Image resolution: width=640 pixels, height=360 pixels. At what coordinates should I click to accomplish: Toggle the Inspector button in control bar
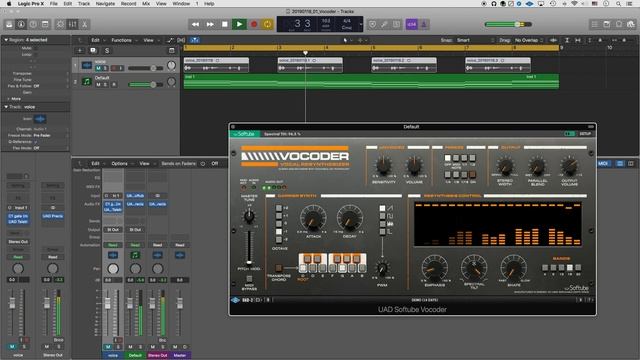tap(21, 24)
